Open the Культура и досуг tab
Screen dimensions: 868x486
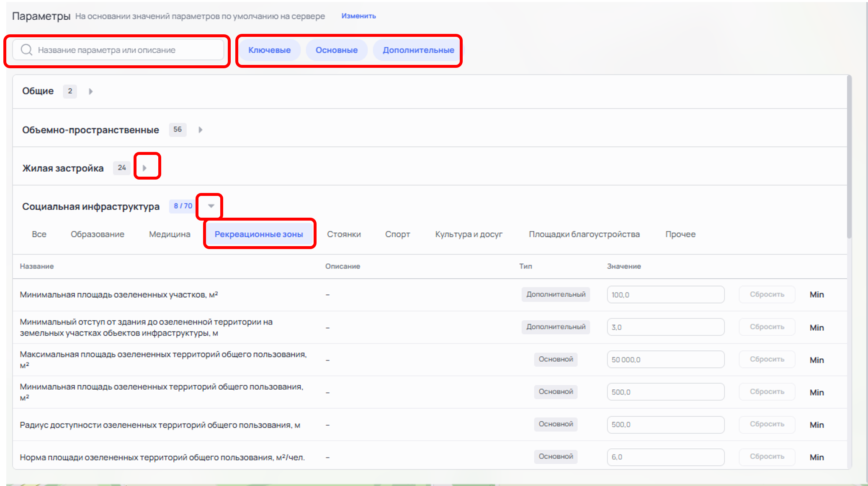pos(469,234)
